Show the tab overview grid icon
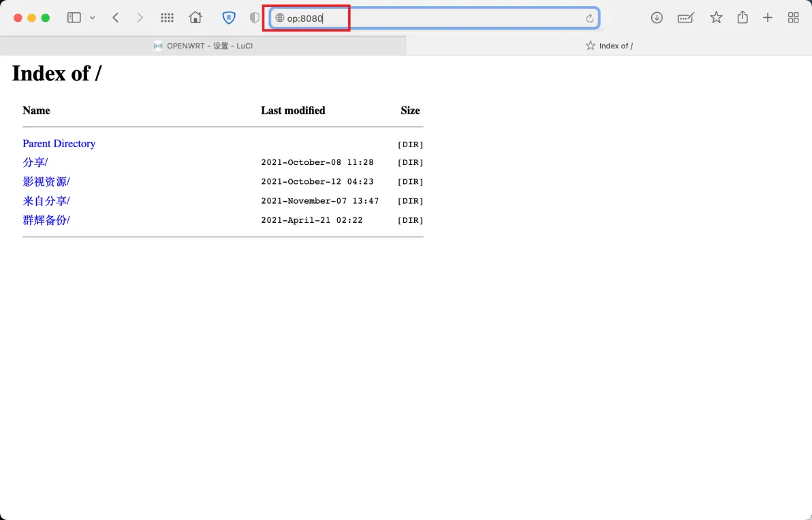The width and height of the screenshot is (812, 520). coord(794,18)
